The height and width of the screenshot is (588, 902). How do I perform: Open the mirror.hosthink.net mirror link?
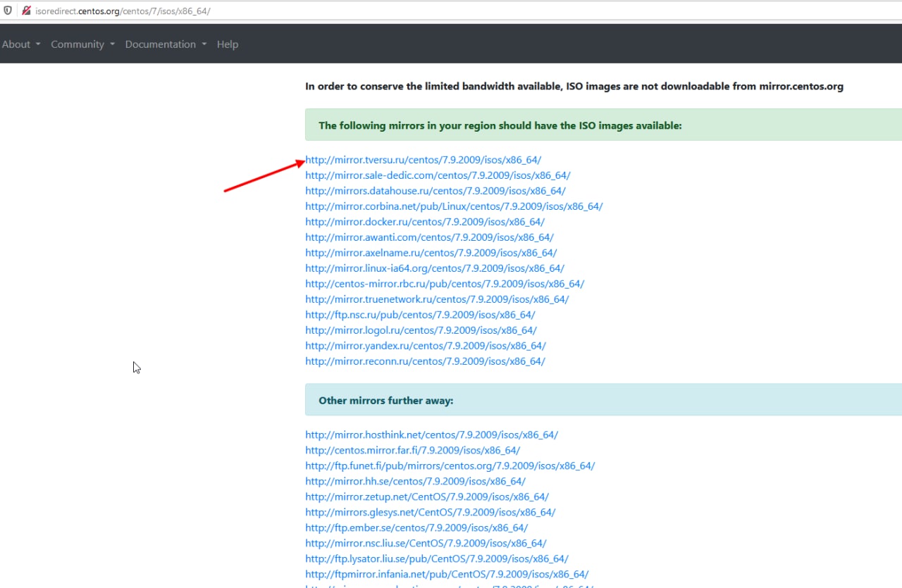point(431,435)
